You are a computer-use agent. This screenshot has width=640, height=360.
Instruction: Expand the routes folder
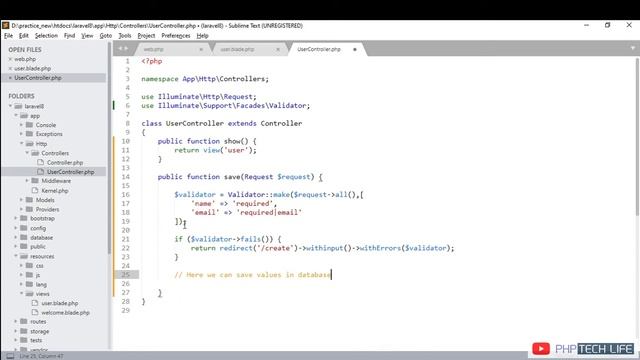point(16,322)
